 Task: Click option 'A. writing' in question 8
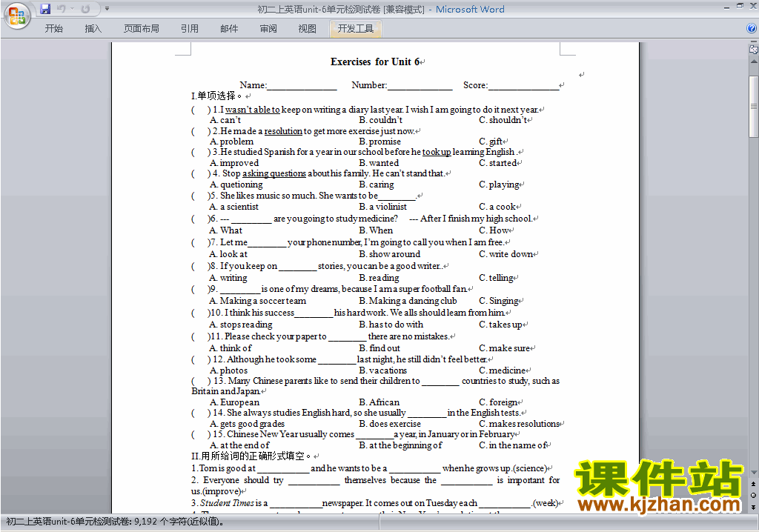[x=228, y=278]
